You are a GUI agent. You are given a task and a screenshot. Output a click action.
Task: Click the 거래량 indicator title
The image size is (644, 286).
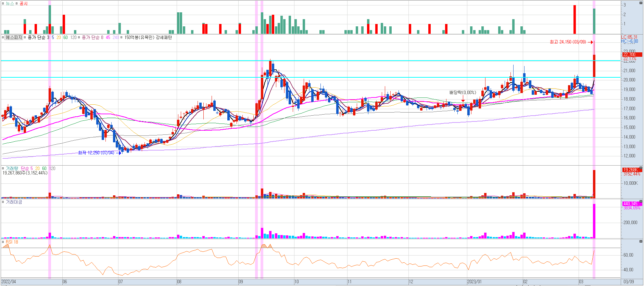pyautogui.click(x=12, y=168)
